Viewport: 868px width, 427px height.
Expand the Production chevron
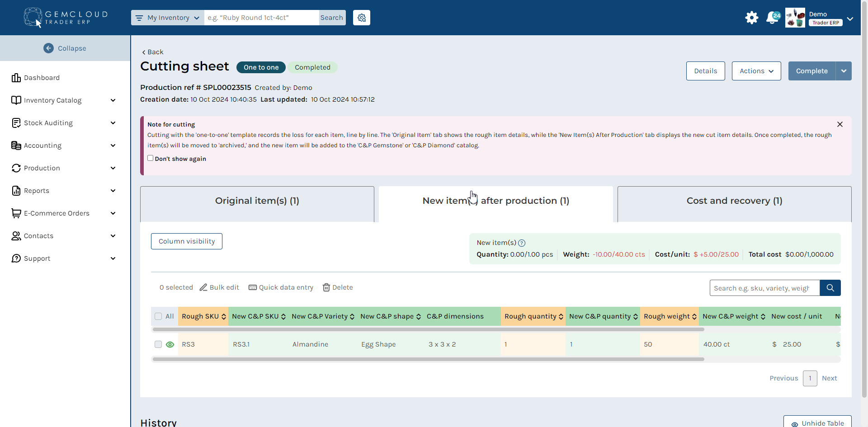pyautogui.click(x=113, y=168)
